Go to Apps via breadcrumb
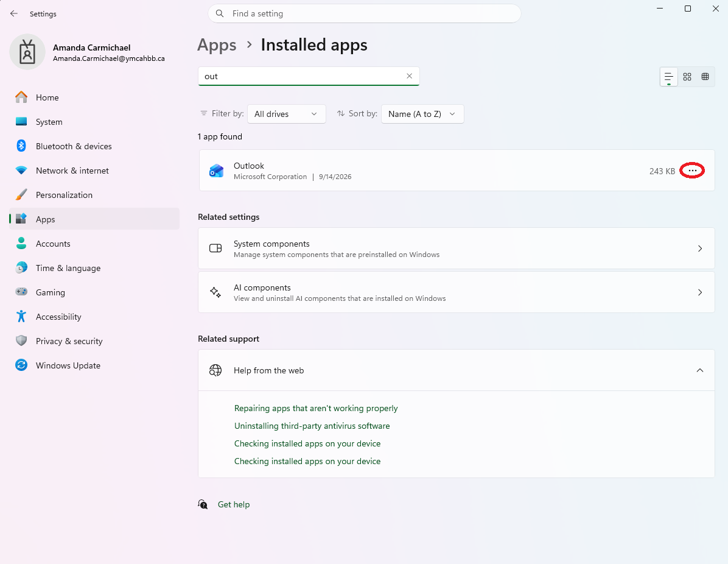This screenshot has height=564, width=728. [217, 45]
